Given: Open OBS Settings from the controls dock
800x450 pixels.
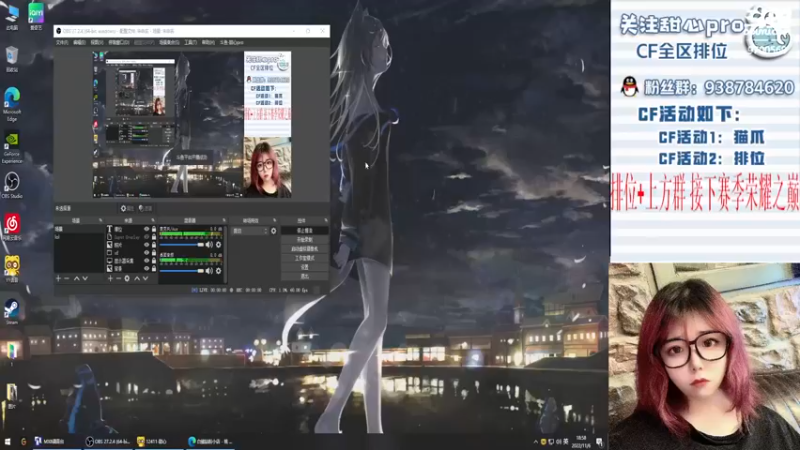Looking at the screenshot, I should pos(305,267).
